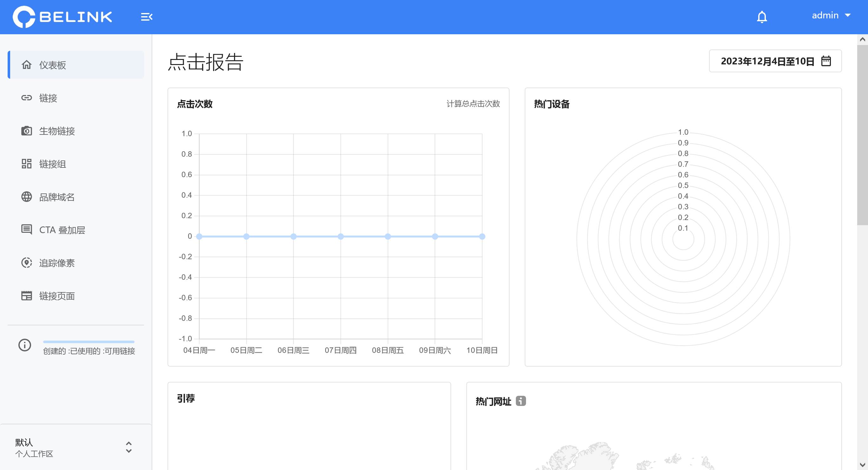Image resolution: width=868 pixels, height=470 pixels.
Task: Click the notification bell icon
Action: point(761,17)
